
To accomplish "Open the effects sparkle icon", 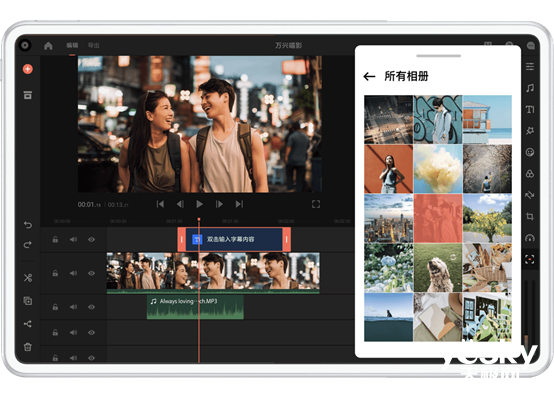I will point(530,131).
